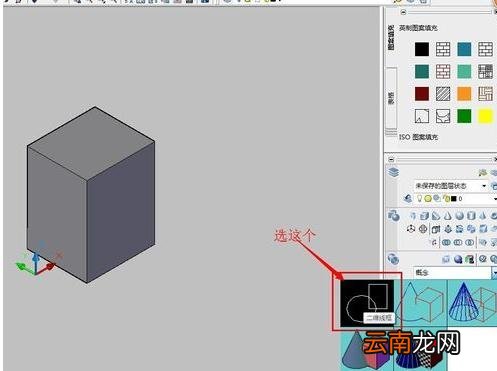Open the visual style dropdown showing 概念
This screenshot has height=371, width=497.
(x=455, y=273)
